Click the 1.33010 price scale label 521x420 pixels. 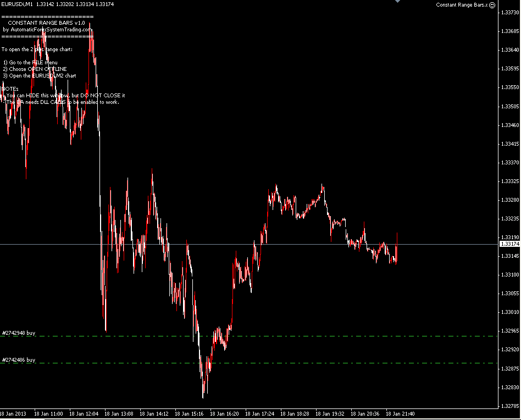pyautogui.click(x=510, y=312)
